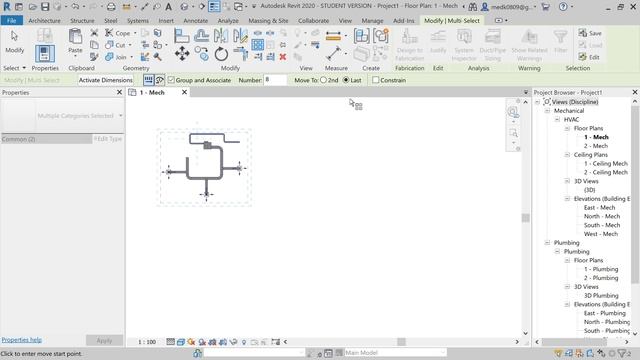640x360 pixels.
Task: Click the selection filter funnel in status bar
Action: (x=622, y=353)
